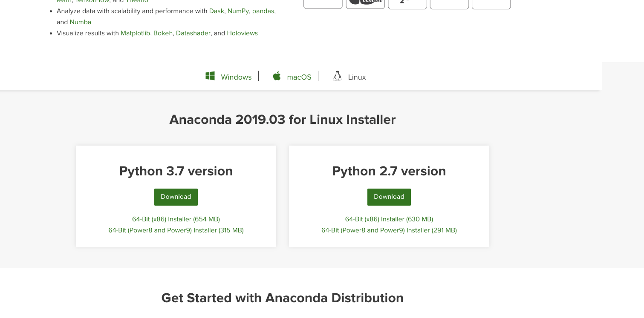Image resolution: width=644 pixels, height=318 pixels.
Task: Follow the pandas link
Action: pyautogui.click(x=263, y=11)
